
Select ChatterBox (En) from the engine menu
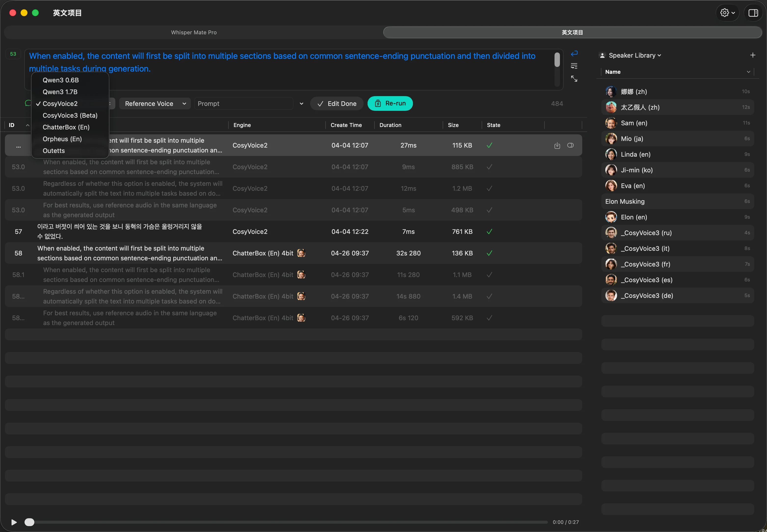(x=66, y=127)
